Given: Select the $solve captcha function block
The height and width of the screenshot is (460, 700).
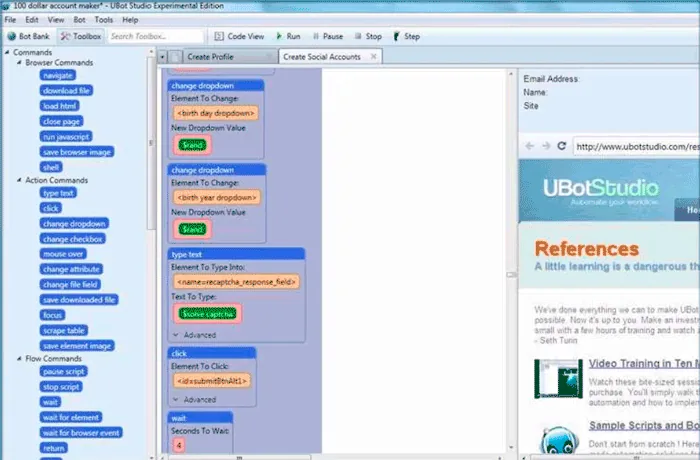Looking at the screenshot, I should (208, 314).
